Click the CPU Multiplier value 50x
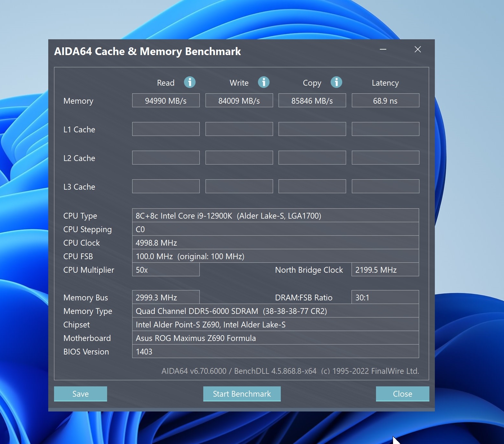The height and width of the screenshot is (444, 504). click(166, 269)
